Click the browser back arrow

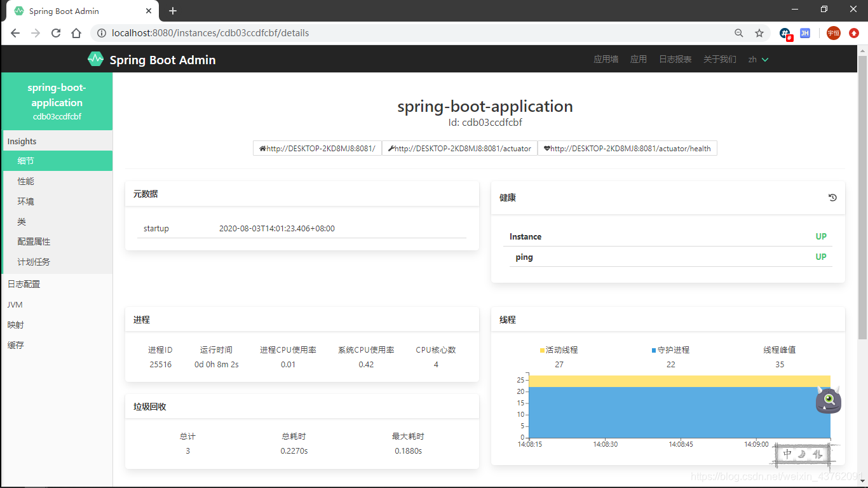coord(15,33)
